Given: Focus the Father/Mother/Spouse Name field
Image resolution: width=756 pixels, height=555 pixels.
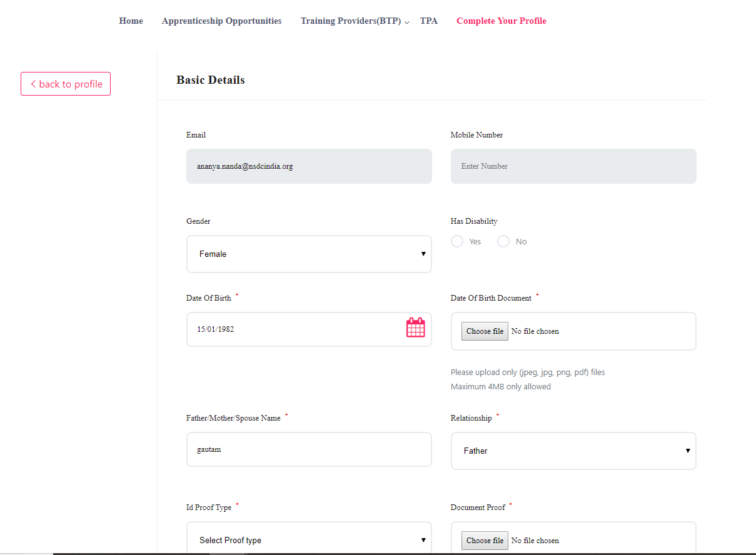Looking at the screenshot, I should [309, 449].
